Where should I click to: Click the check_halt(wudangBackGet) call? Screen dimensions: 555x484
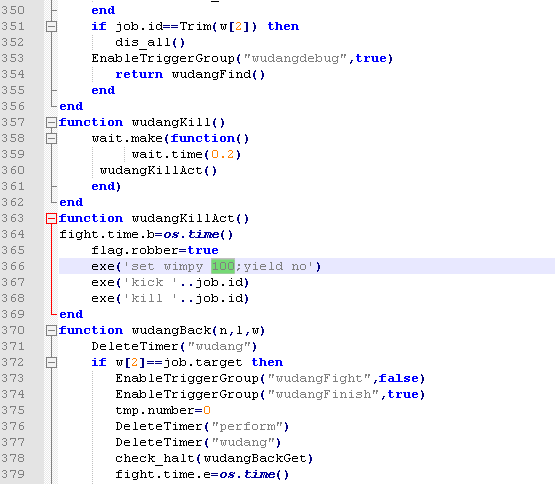click(x=214, y=459)
